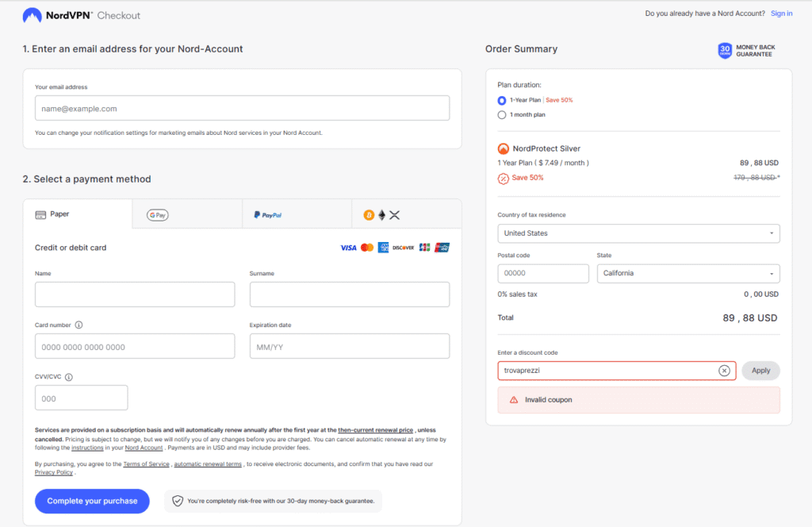Select the 1-Year Plan radio button
Screen dimensions: 812x527
coord(502,101)
